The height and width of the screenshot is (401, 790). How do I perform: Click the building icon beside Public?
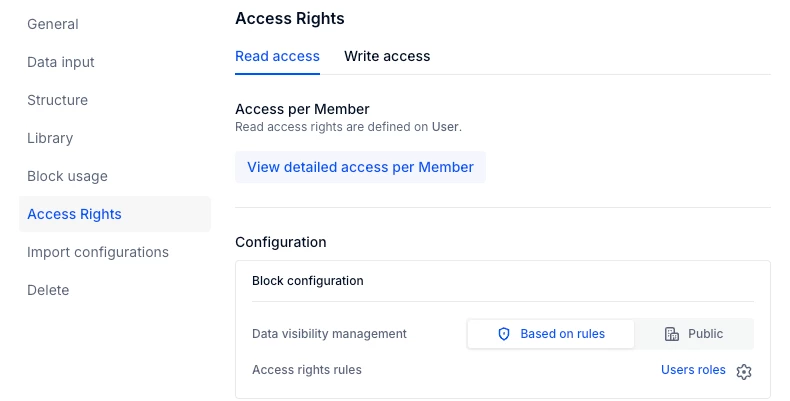tap(672, 334)
